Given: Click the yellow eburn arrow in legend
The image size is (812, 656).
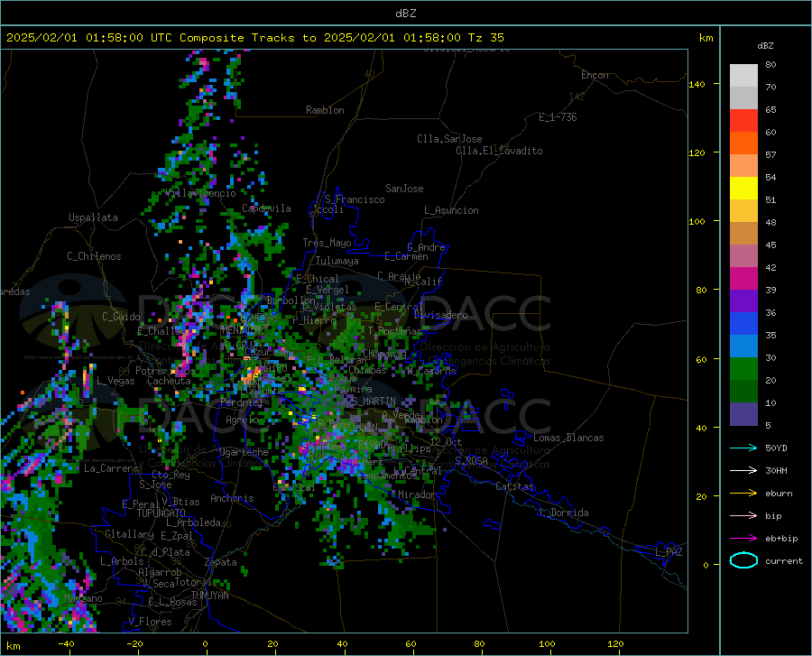Looking at the screenshot, I should click(743, 493).
